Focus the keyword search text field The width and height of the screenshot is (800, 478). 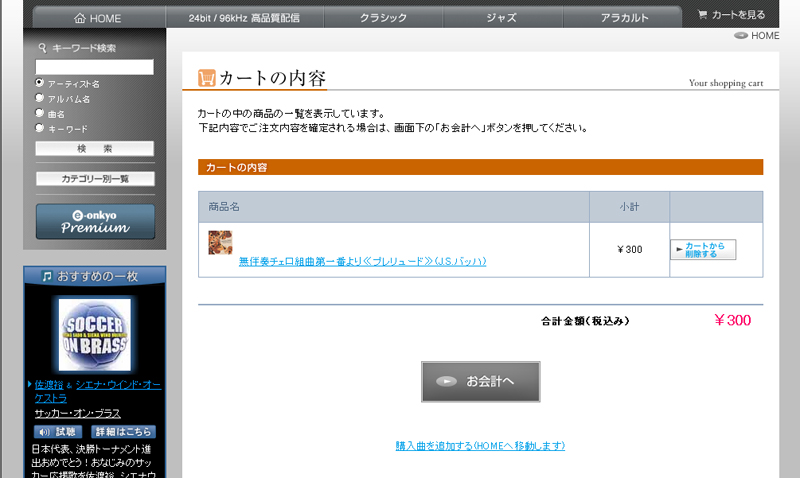[94, 67]
